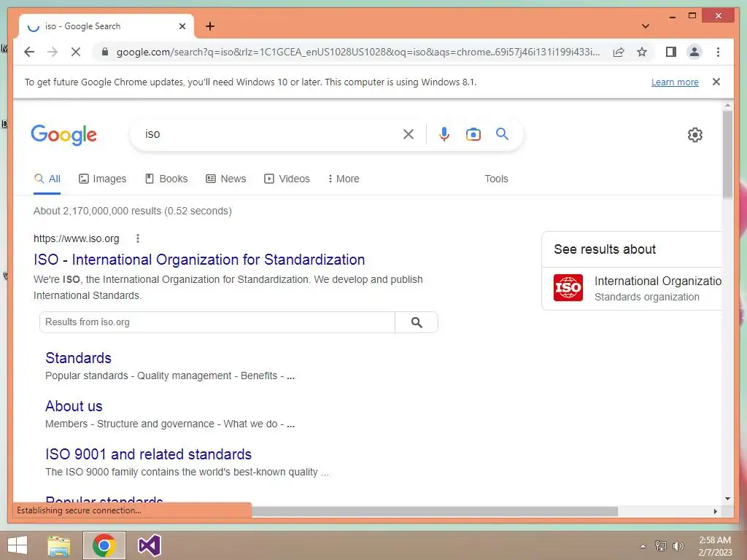Open ISO - International Organization for Standardization result

199,260
